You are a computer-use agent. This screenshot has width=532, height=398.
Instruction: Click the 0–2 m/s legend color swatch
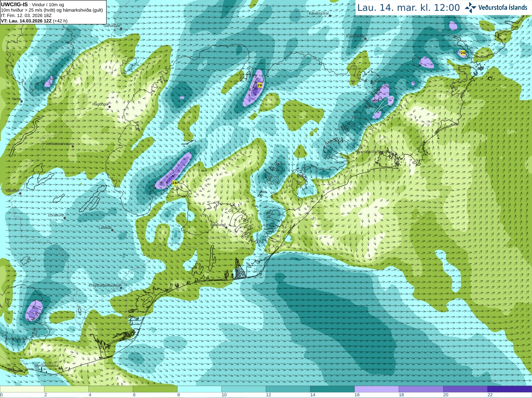[x=22, y=389]
